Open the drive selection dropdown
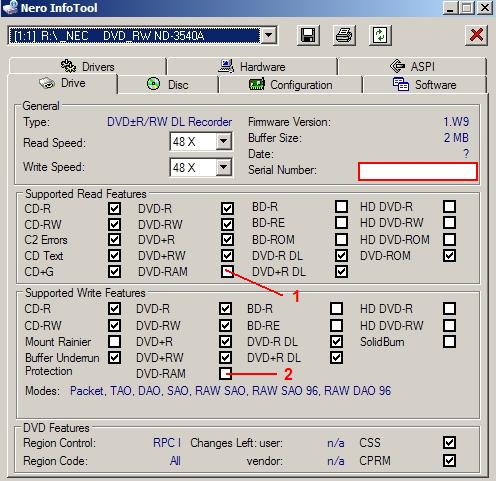 pos(269,35)
